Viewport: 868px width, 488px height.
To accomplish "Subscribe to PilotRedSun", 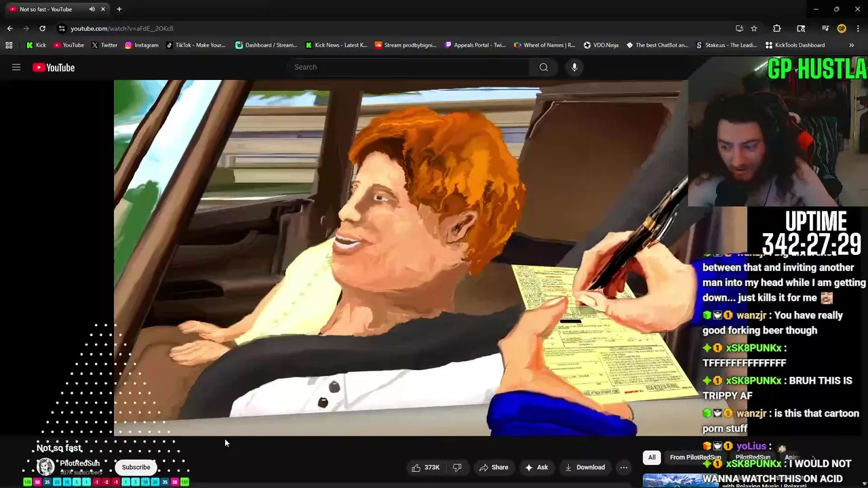I will pyautogui.click(x=136, y=467).
